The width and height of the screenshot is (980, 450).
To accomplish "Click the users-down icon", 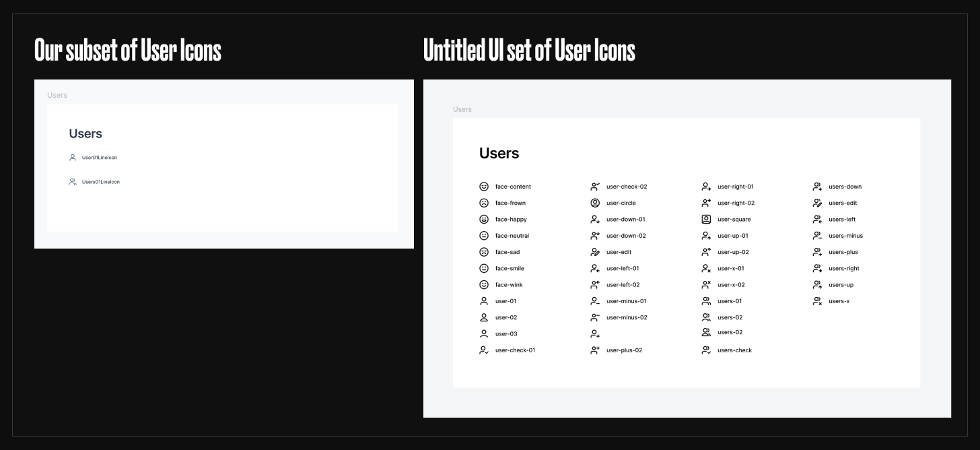I will tap(817, 187).
